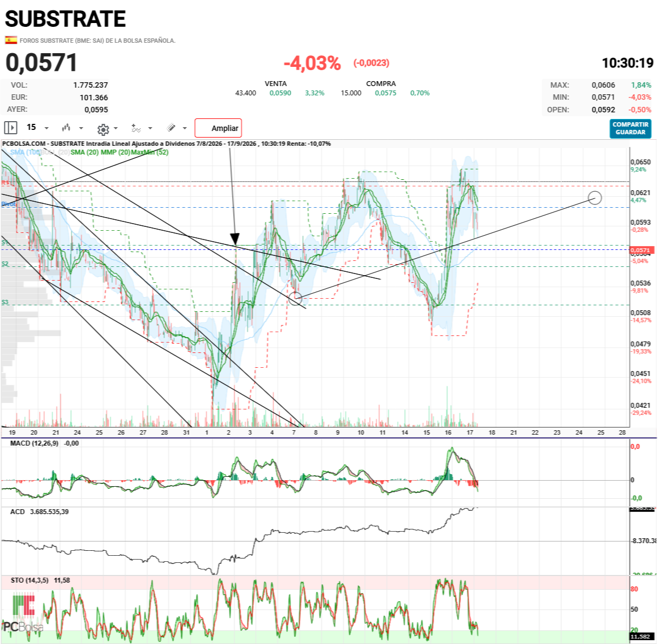Expand the drawing tools dropdown arrow
Screen dimensions: 658x644
tap(184, 128)
